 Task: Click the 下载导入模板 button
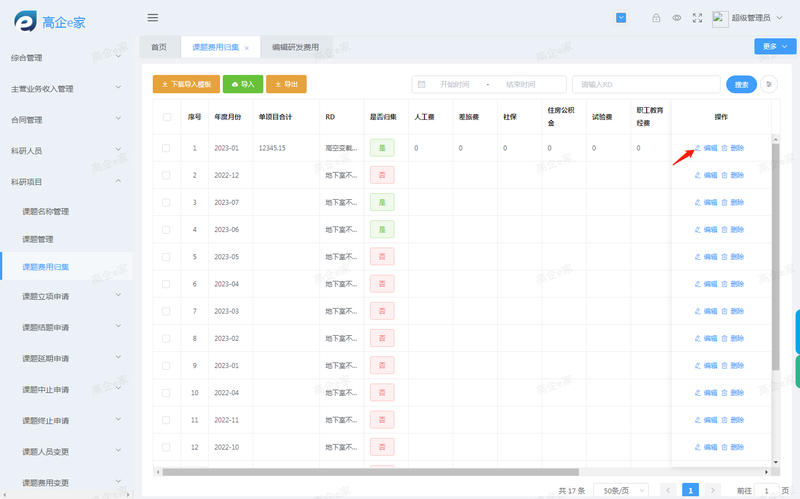click(184, 85)
